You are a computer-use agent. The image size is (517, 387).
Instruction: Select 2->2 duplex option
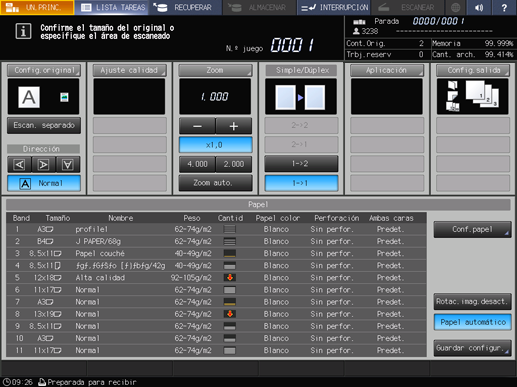point(301,125)
